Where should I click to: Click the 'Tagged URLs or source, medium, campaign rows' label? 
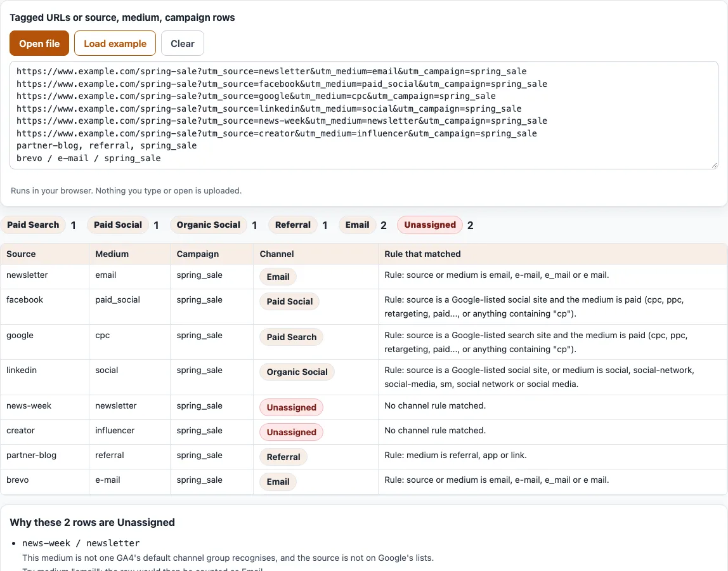coord(122,18)
